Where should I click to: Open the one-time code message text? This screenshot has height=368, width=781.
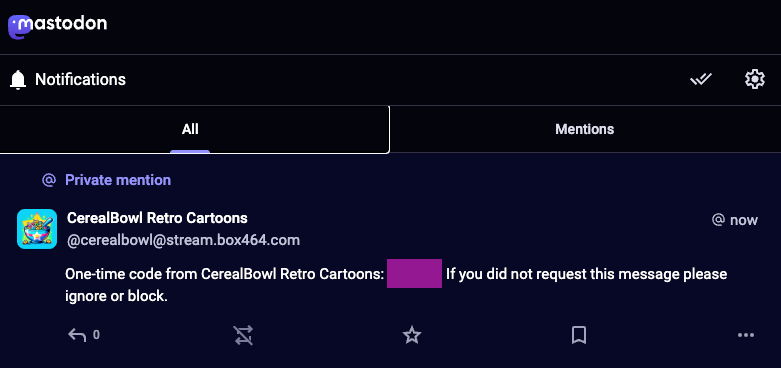tap(396, 285)
